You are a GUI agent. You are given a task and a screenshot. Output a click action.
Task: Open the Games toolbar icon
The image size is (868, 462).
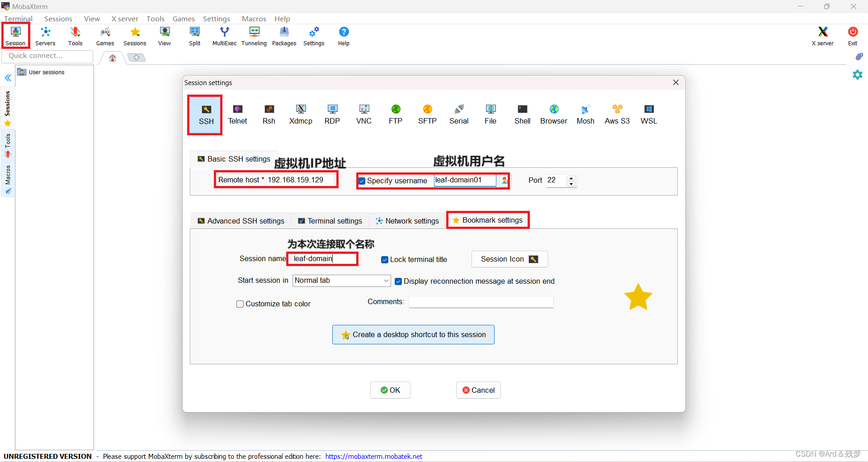tap(105, 36)
